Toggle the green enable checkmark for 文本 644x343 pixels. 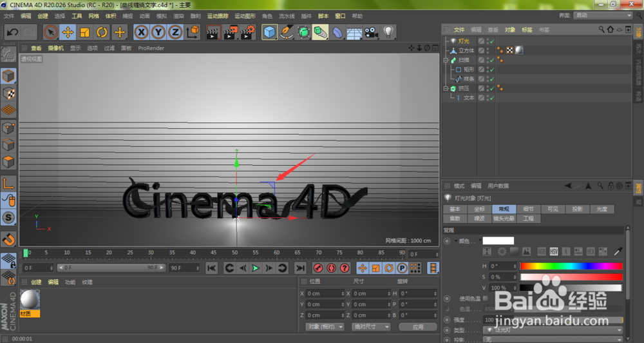(x=491, y=98)
